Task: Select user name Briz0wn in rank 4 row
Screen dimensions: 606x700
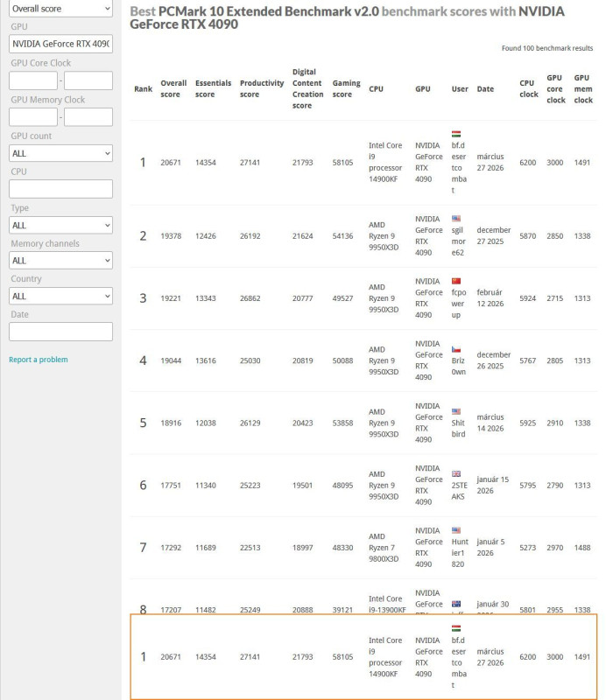Action: coord(459,366)
